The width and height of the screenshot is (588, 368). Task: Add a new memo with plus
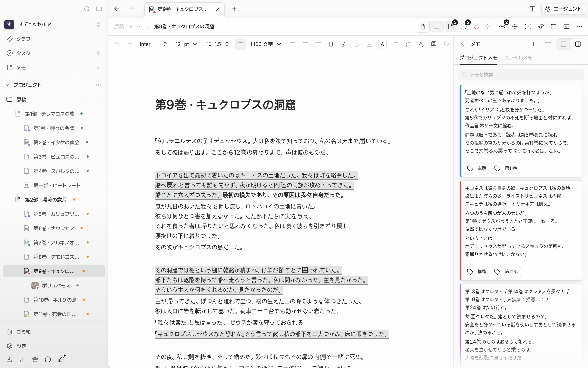coord(533,44)
